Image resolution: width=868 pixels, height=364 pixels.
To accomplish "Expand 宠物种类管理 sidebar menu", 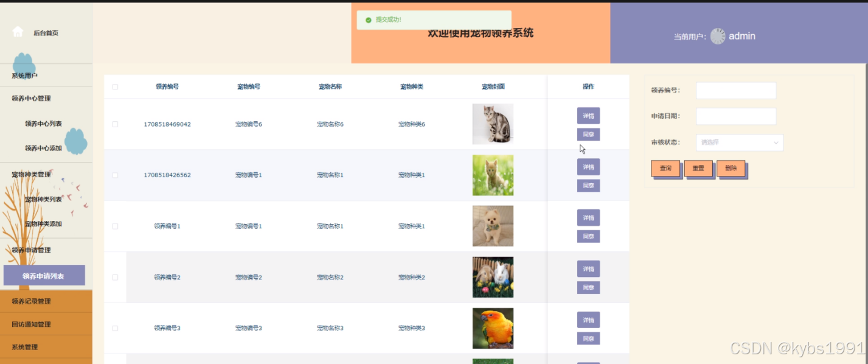I will coord(46,175).
